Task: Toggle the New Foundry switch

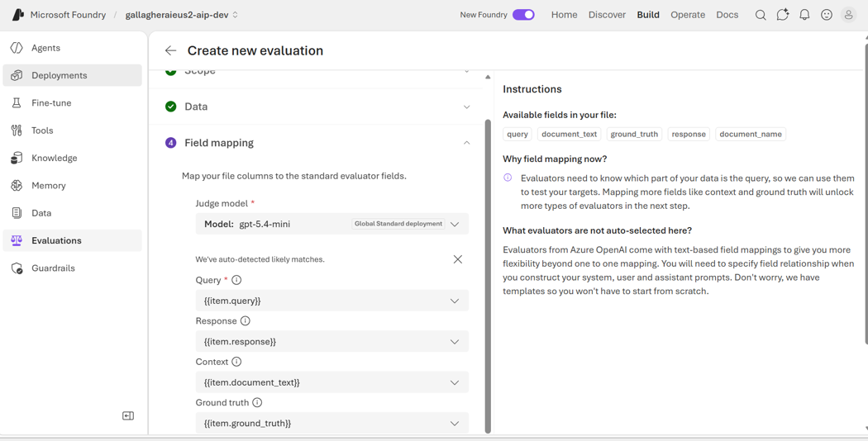Action: pos(523,15)
